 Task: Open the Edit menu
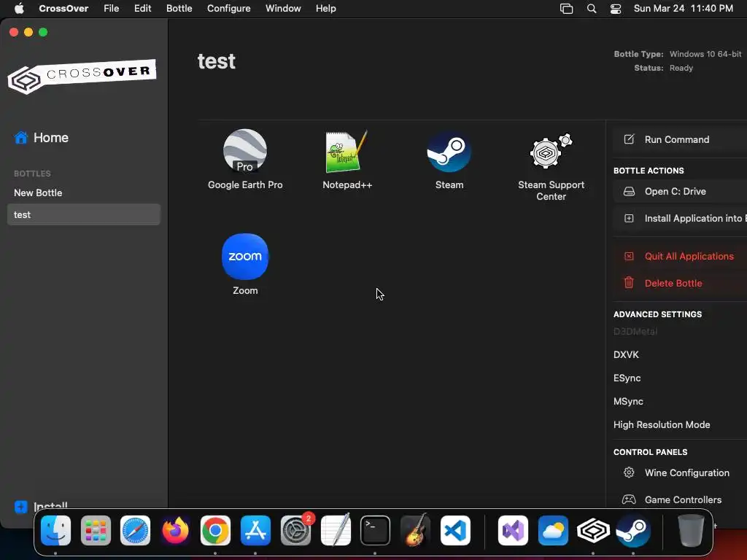tap(142, 9)
